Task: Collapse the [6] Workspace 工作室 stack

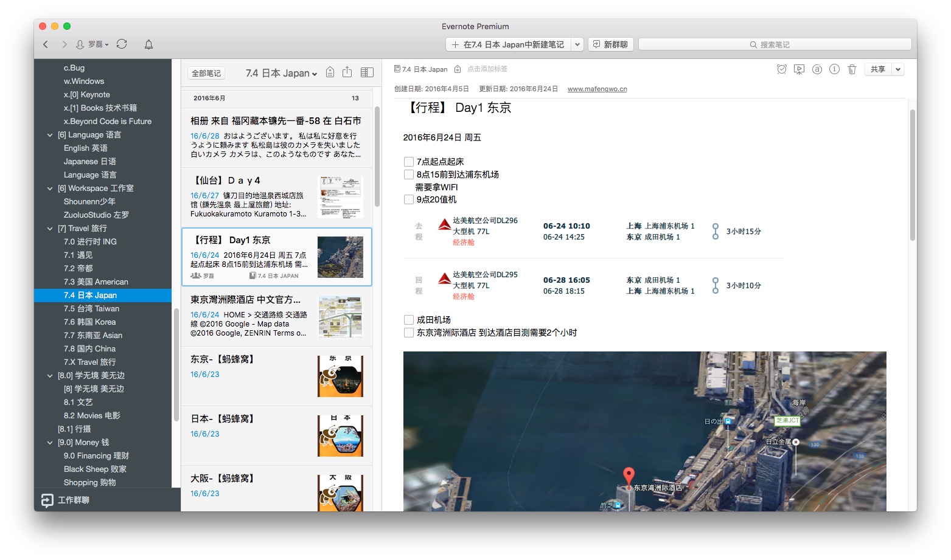Action: click(50, 188)
